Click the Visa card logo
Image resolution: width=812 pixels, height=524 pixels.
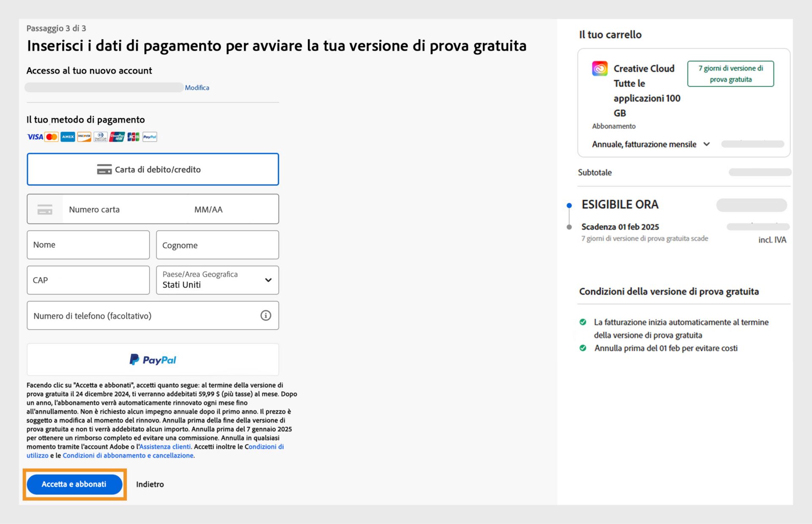pyautogui.click(x=35, y=137)
